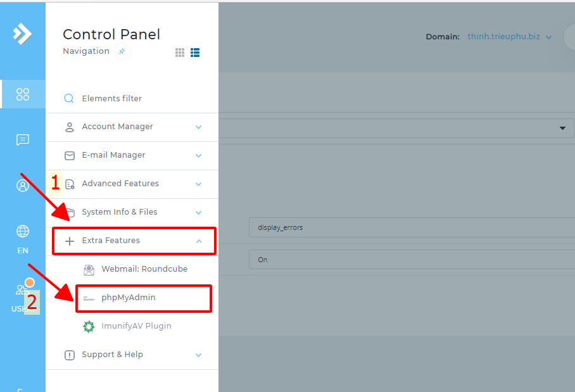Open the ImunifyAV Plugin item
The width and height of the screenshot is (575, 392).
136,326
